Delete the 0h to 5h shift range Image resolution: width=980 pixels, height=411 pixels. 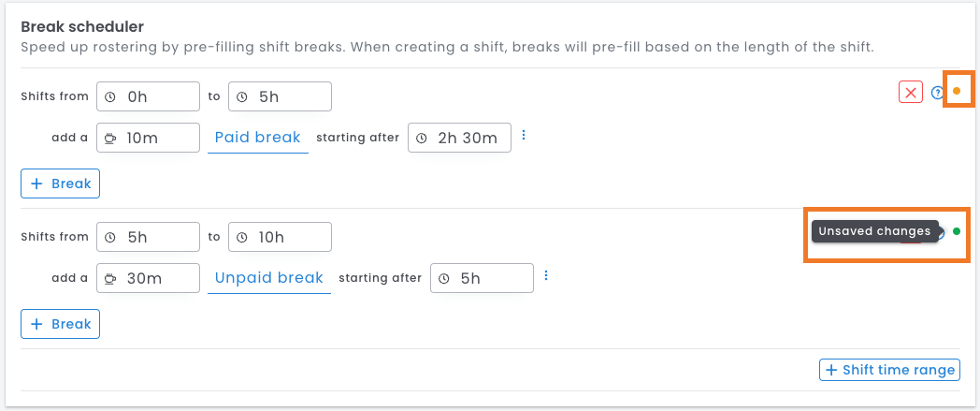tap(910, 92)
